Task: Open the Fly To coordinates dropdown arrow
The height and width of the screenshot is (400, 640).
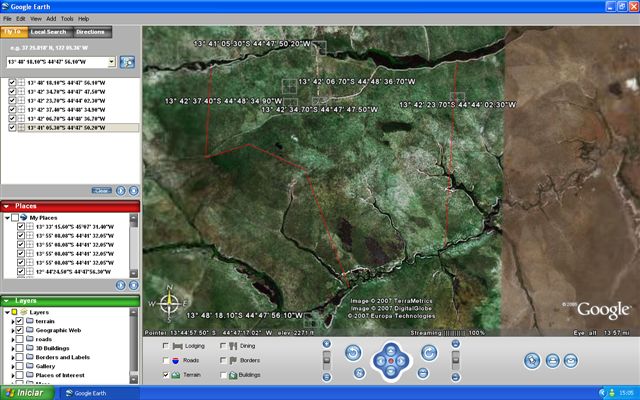Action: point(111,62)
